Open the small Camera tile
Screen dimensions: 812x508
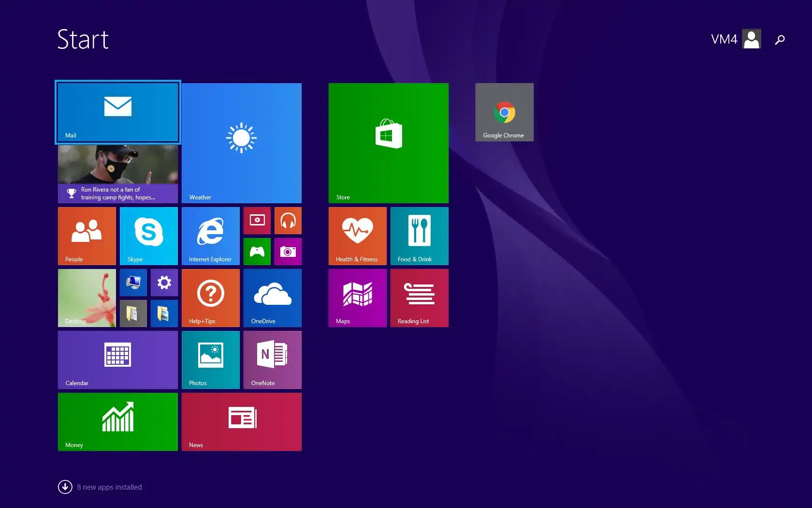[288, 252]
